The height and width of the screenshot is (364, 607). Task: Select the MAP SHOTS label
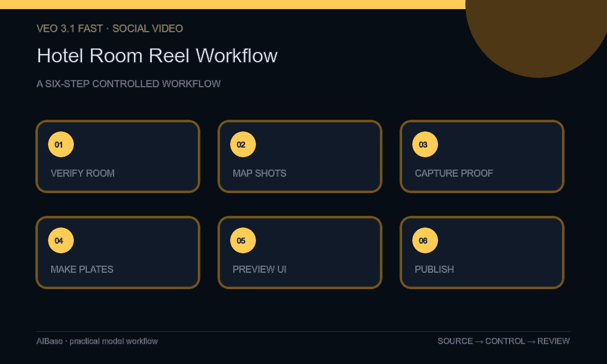[259, 173]
